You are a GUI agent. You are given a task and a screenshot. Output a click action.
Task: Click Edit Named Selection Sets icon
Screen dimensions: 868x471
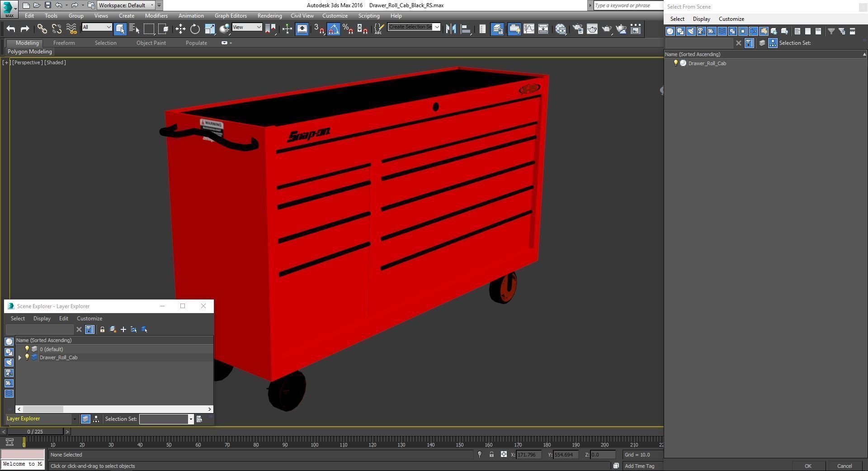379,29
